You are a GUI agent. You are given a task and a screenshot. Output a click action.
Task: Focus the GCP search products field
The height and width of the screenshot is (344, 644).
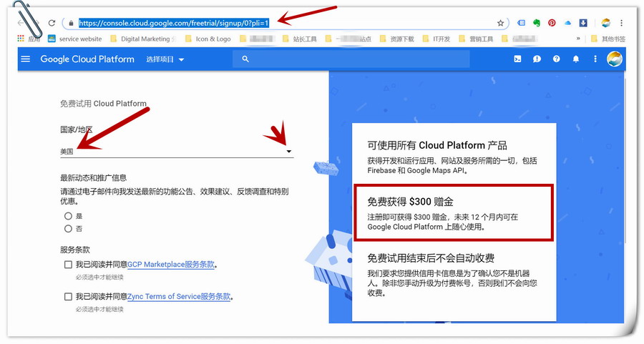pyautogui.click(x=351, y=59)
